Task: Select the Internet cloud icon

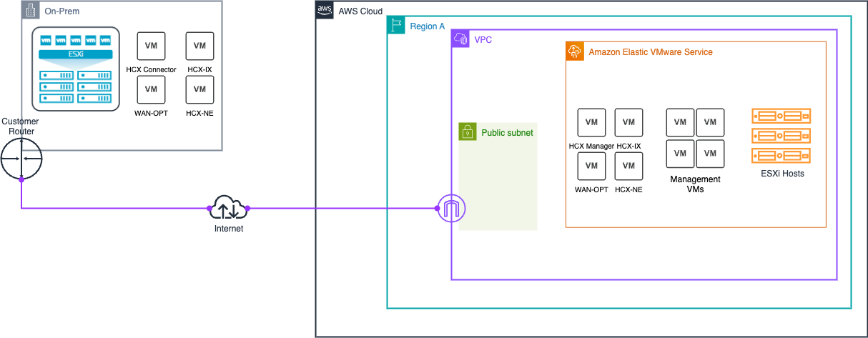Action: tap(228, 208)
